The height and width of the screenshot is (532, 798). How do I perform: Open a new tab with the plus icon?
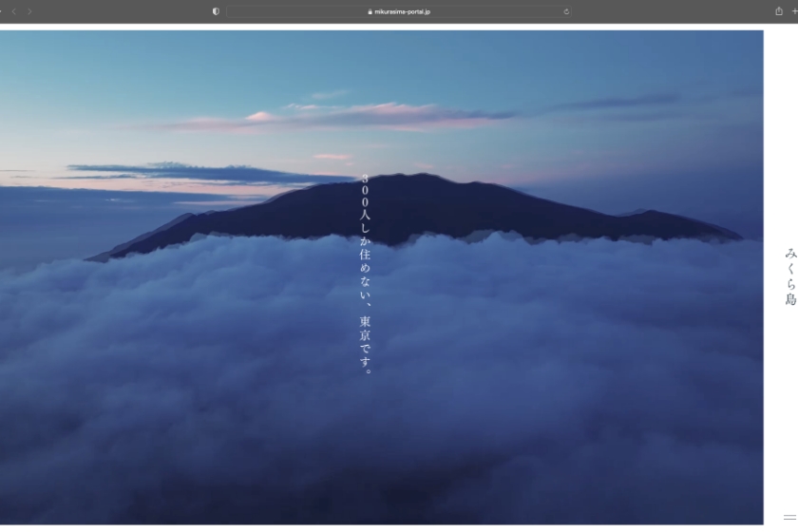[x=794, y=10]
